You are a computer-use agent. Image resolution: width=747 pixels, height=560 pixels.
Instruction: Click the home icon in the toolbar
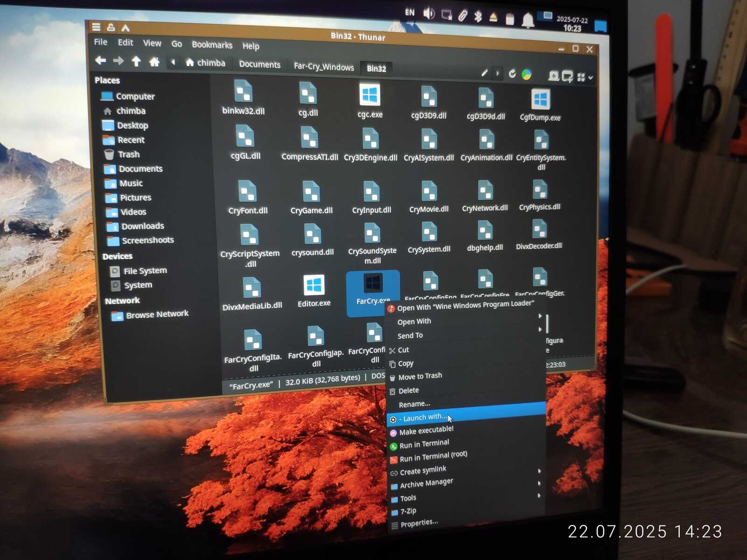pos(154,62)
